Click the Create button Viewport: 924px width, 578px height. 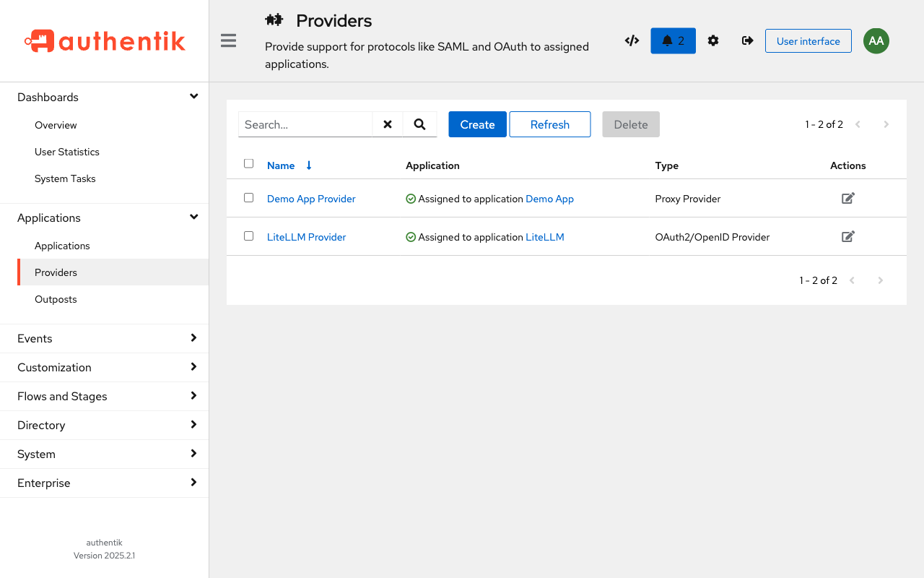point(477,124)
